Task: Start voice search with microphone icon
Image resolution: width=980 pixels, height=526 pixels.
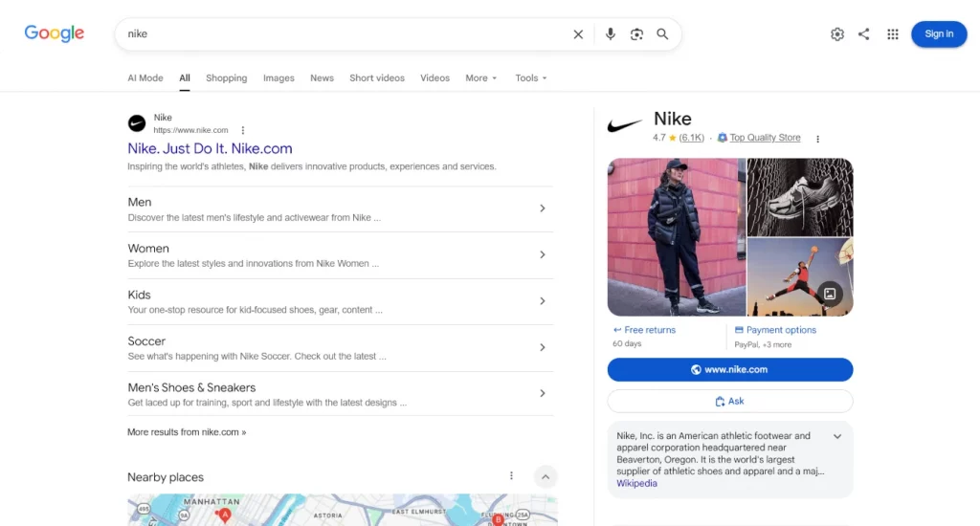Action: coord(610,34)
